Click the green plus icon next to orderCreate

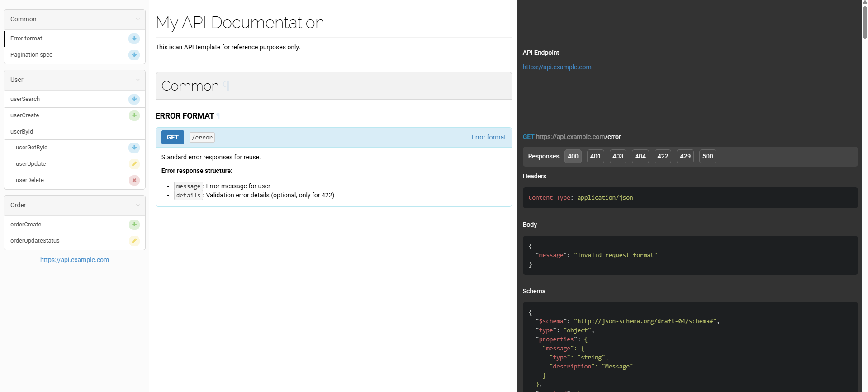134,225
